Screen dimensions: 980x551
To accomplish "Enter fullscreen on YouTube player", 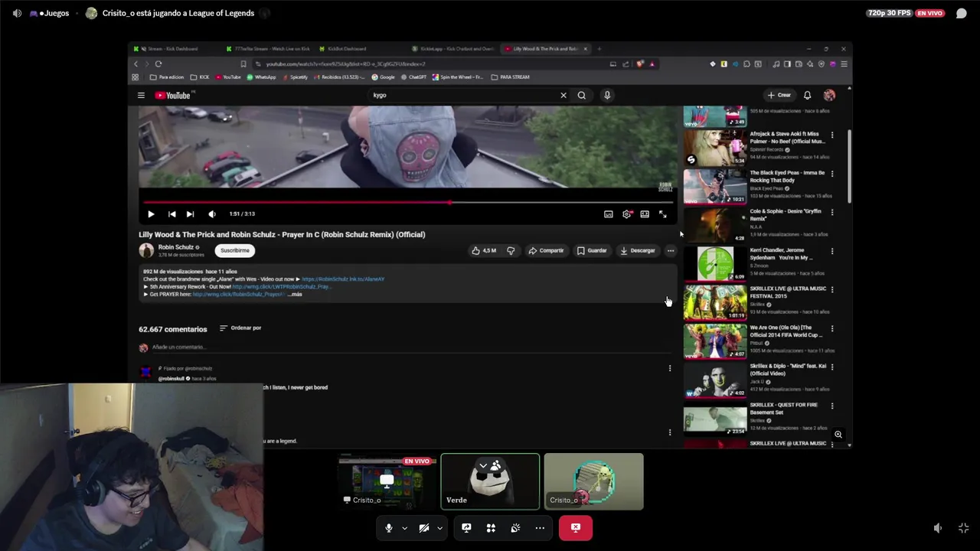I will click(x=663, y=214).
